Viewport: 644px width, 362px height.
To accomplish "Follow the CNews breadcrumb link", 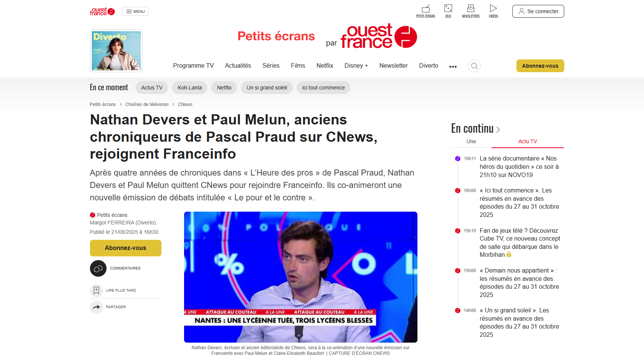I will click(185, 105).
